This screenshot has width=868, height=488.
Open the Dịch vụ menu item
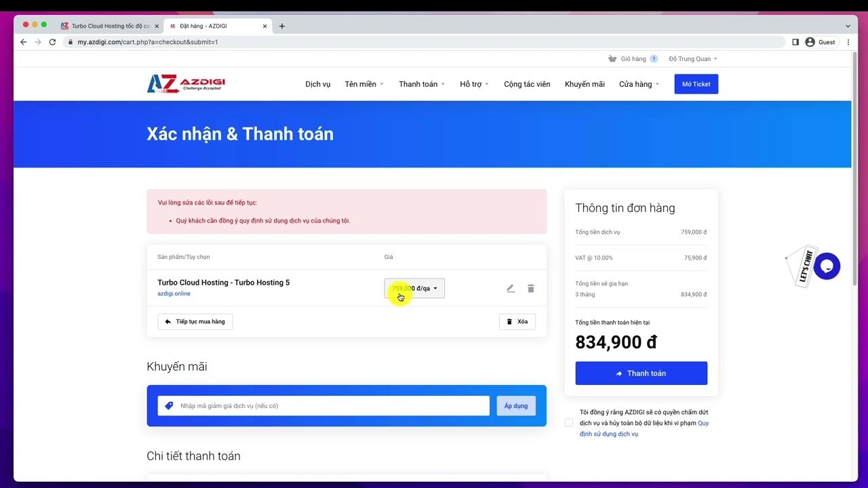pos(318,84)
